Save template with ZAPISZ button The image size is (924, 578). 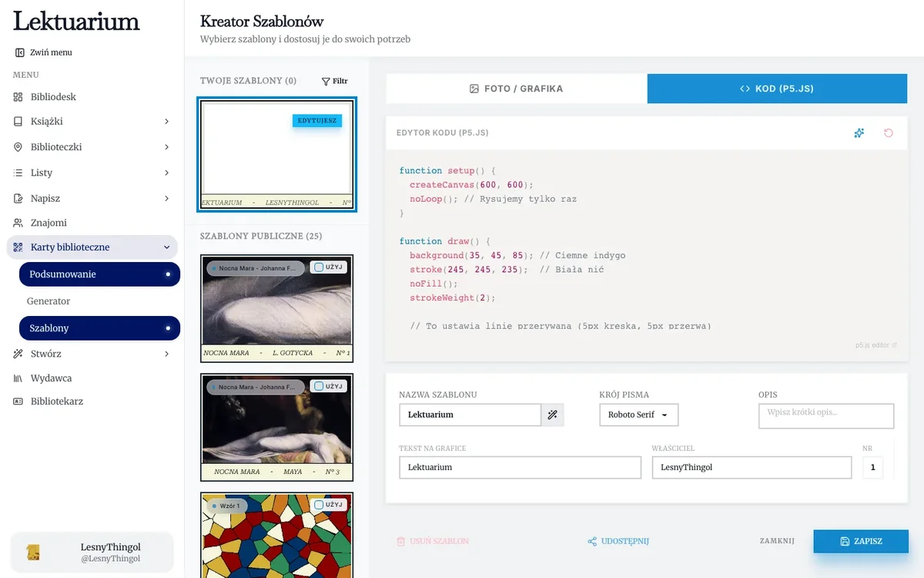tap(861, 541)
